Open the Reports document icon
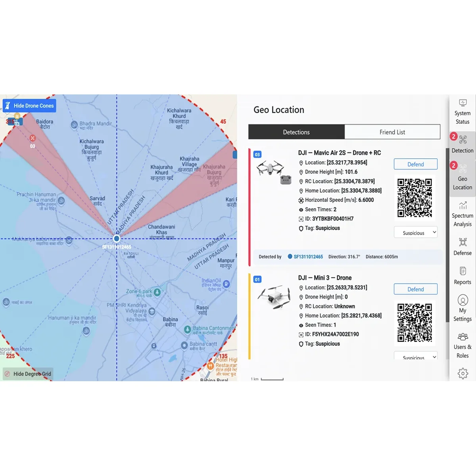This screenshot has height=476, width=476. [x=463, y=271]
